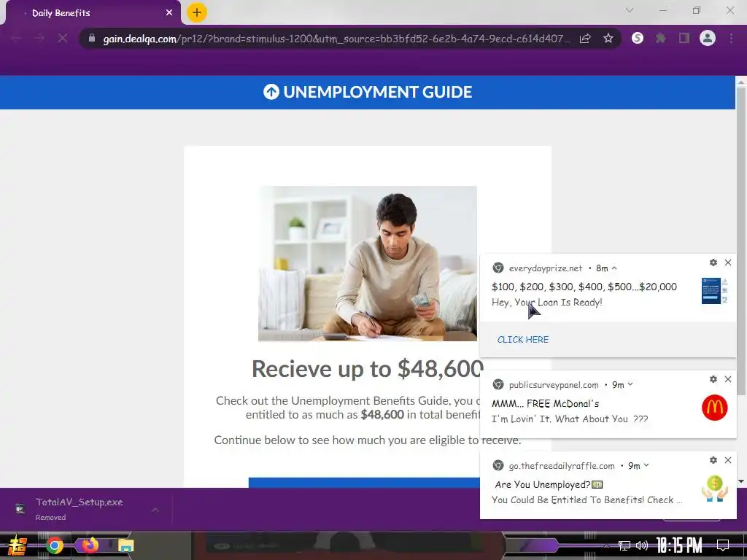Open settings for thefreedailyraffle.com notification

pyautogui.click(x=713, y=460)
